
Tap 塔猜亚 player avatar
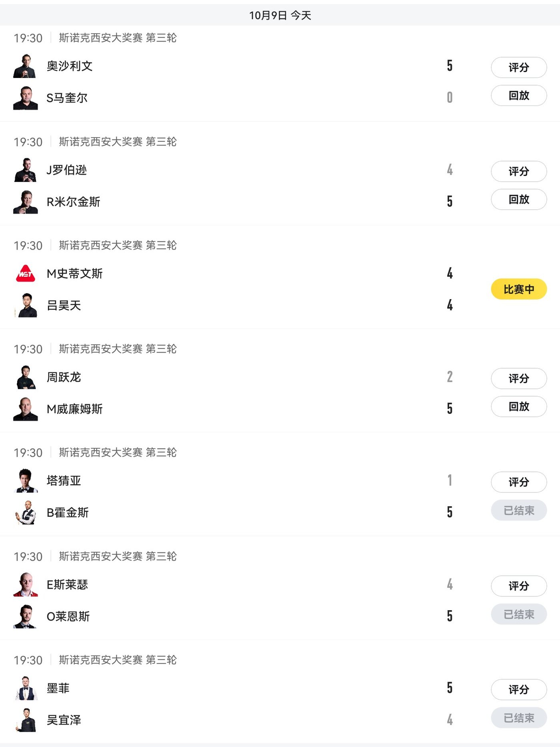coord(26,481)
